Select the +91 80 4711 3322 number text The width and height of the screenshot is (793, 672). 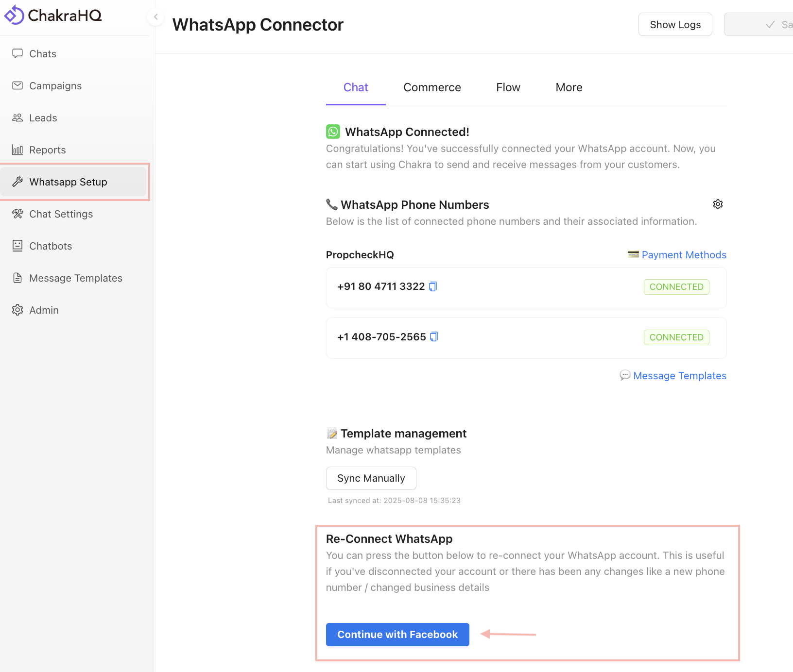coord(381,286)
